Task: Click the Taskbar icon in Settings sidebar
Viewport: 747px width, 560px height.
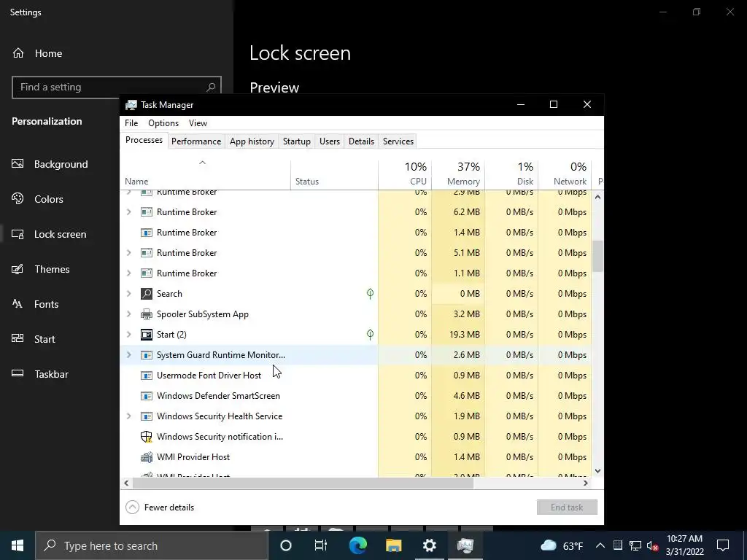Action: pos(18,373)
